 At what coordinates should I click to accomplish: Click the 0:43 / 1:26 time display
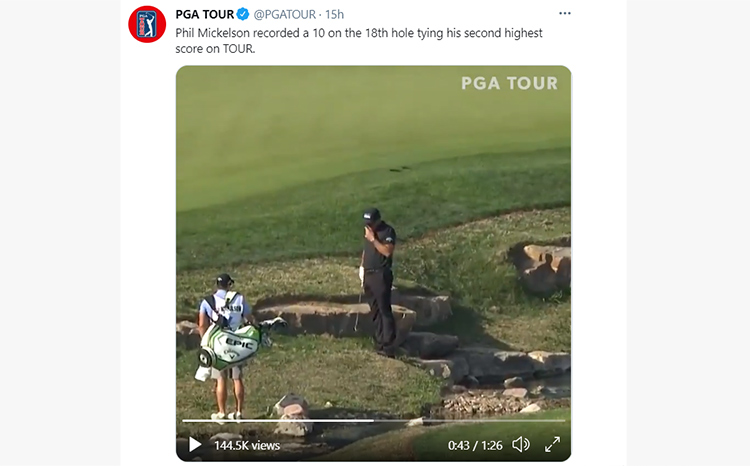click(475, 445)
